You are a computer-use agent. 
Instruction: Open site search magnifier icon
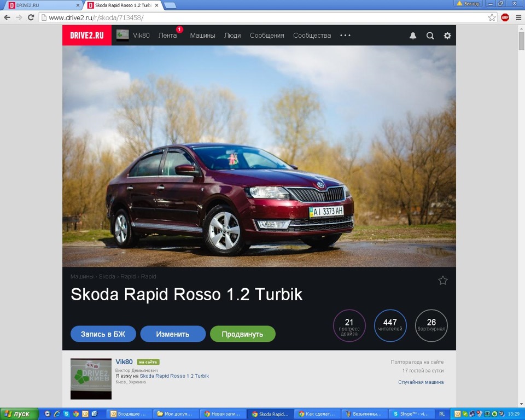430,36
